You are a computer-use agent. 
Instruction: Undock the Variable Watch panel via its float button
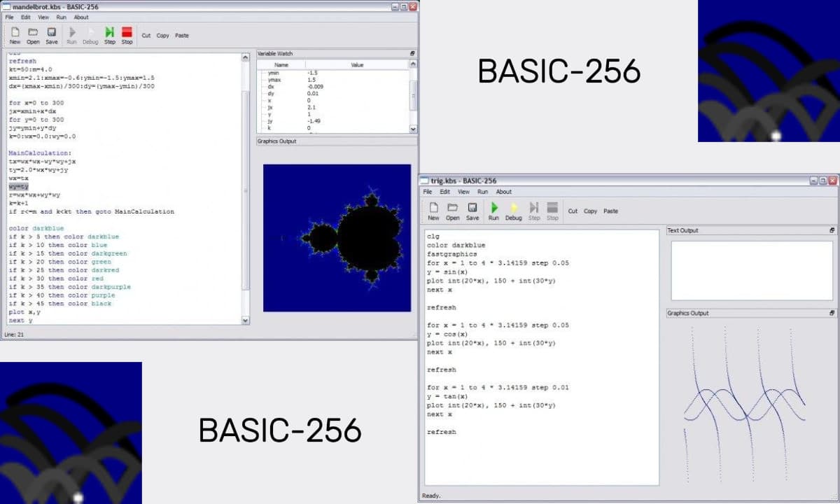(412, 54)
